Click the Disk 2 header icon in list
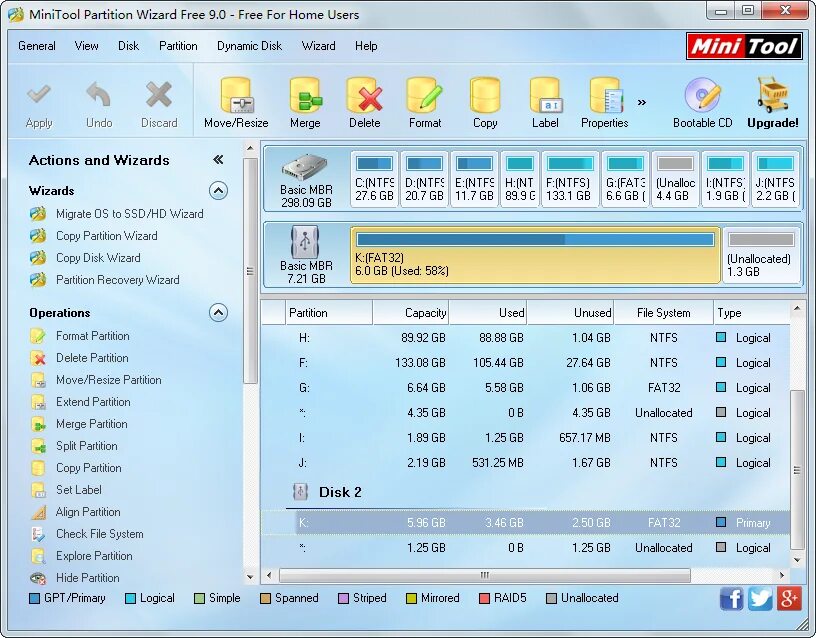The image size is (816, 638). (x=300, y=492)
